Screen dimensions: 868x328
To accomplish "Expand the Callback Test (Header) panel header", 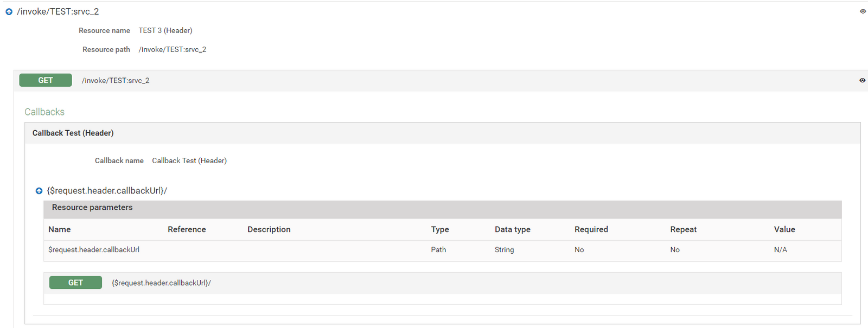I will point(73,133).
